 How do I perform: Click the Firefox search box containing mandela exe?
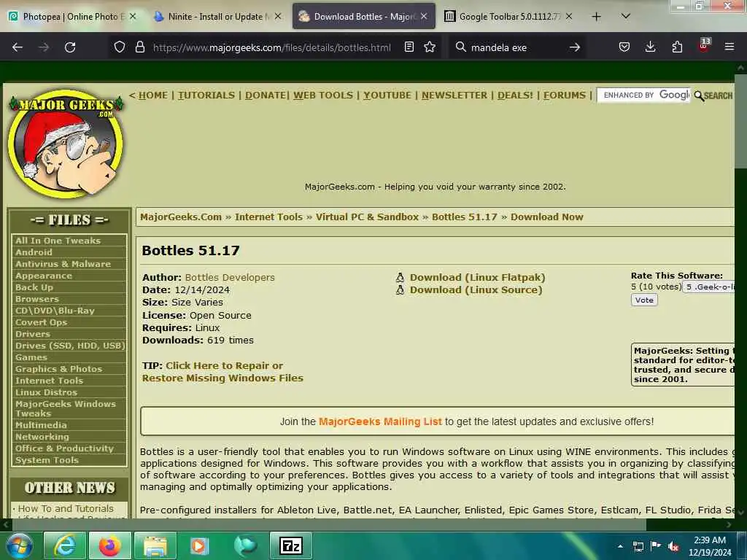coord(517,47)
